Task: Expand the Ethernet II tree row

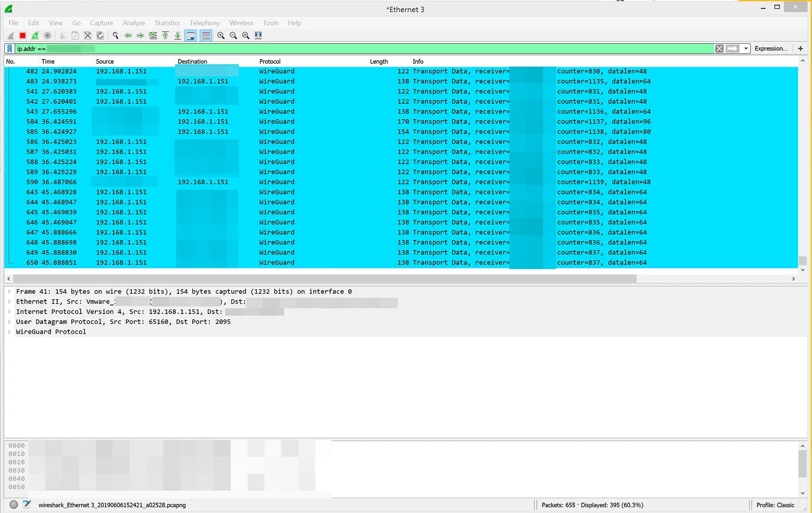Action: (9, 302)
